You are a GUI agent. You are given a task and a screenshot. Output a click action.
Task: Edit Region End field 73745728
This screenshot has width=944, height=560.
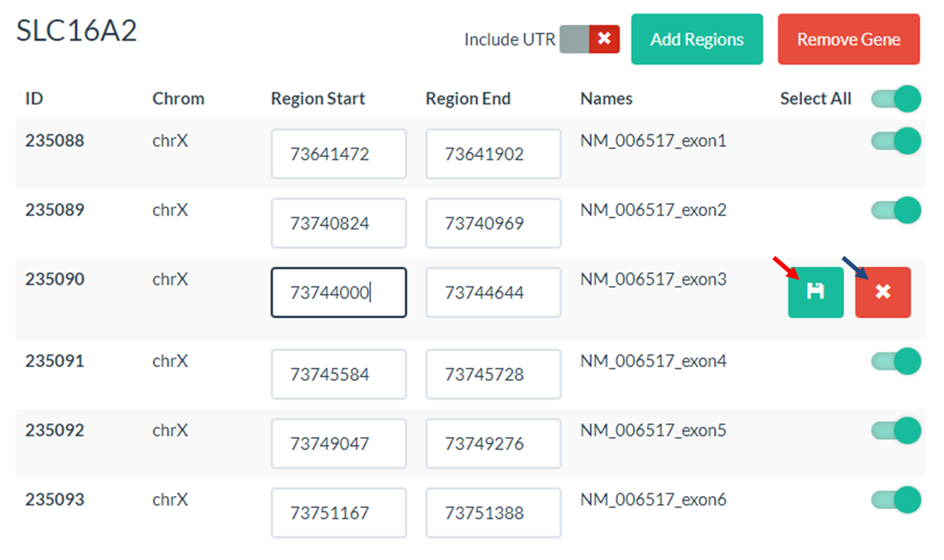(493, 374)
